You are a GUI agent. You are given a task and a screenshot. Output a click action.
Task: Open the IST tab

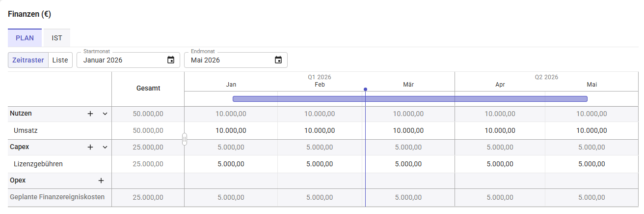tap(57, 38)
